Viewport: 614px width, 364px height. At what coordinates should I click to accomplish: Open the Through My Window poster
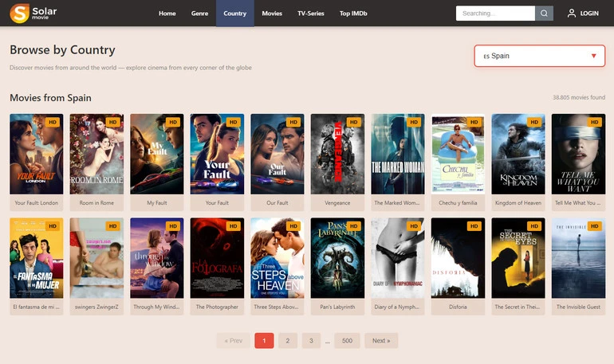[156, 258]
